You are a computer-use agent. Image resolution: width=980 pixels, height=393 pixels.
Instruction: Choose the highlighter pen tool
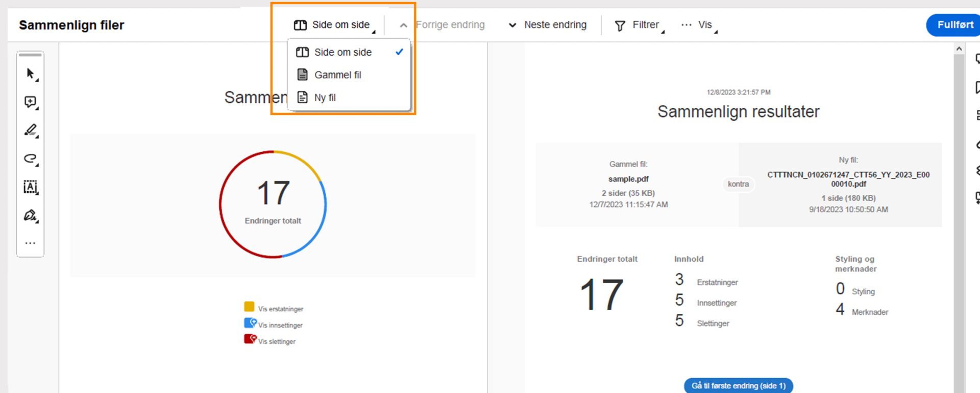pos(31,130)
